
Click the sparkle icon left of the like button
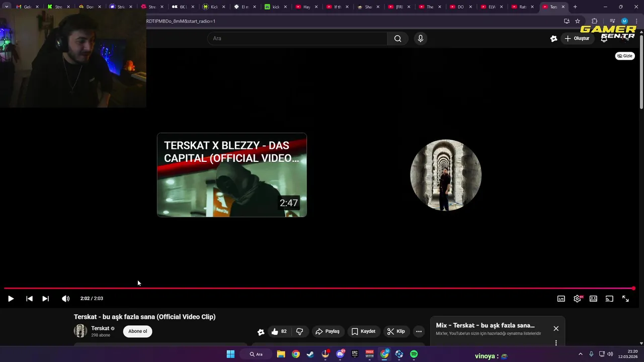(261, 332)
